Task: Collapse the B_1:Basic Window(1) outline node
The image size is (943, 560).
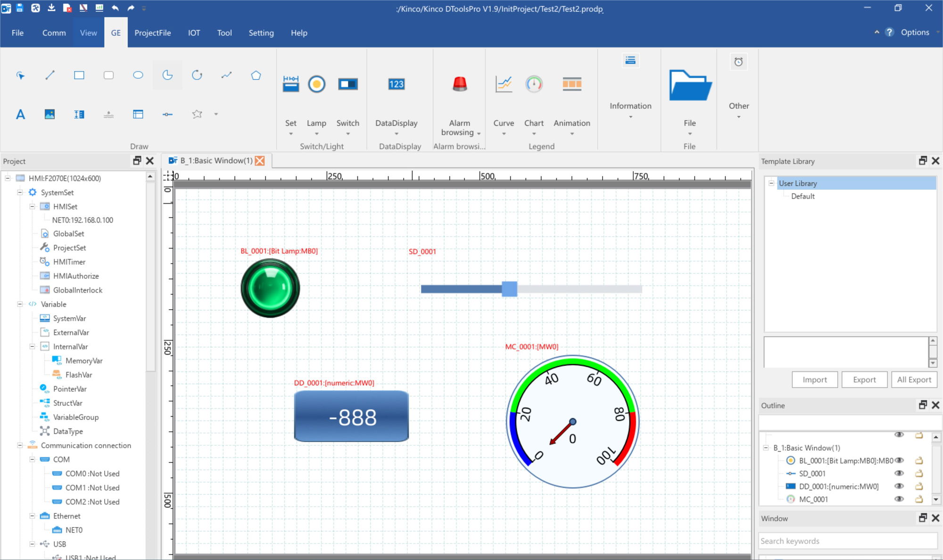Action: pyautogui.click(x=766, y=447)
